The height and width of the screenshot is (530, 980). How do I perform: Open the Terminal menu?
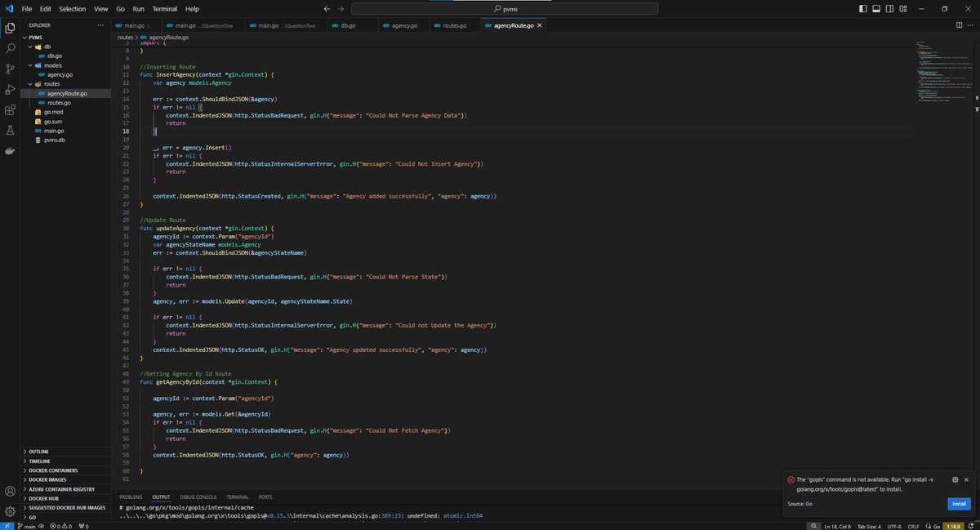164,8
